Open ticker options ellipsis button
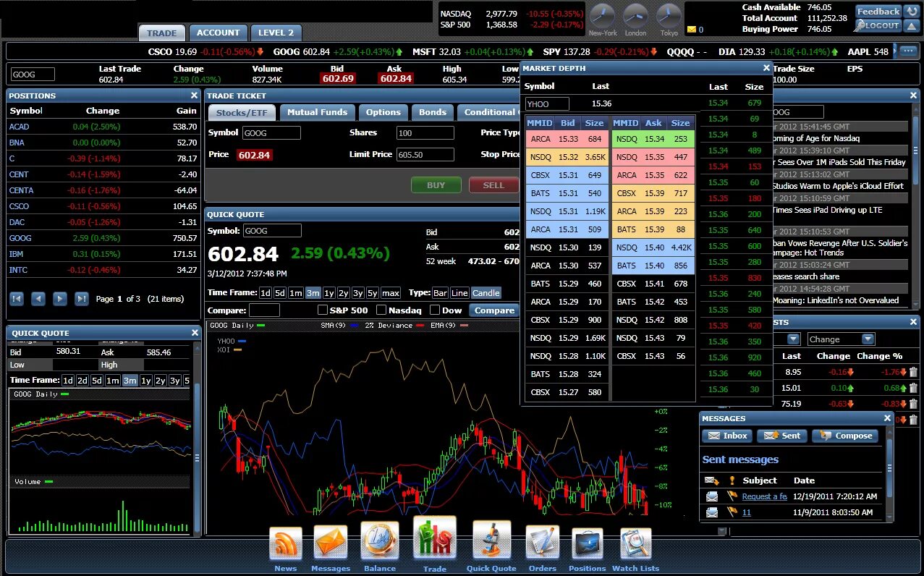 pos(908,51)
